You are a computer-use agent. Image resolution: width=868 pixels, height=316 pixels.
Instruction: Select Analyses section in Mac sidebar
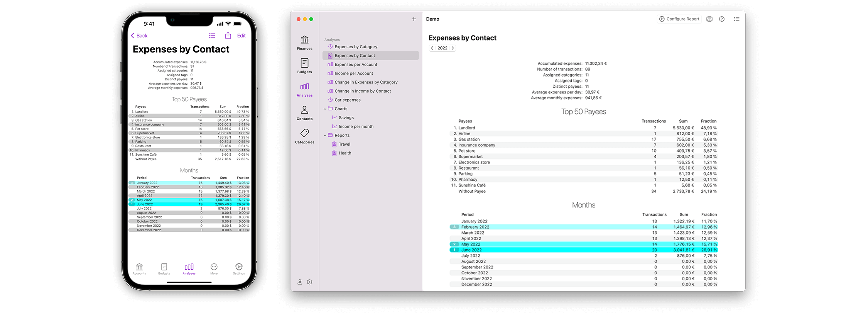coord(304,90)
